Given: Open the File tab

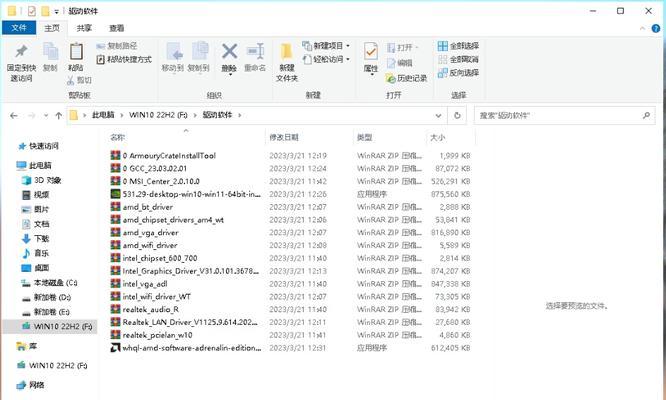Looking at the screenshot, I should pyautogui.click(x=19, y=28).
